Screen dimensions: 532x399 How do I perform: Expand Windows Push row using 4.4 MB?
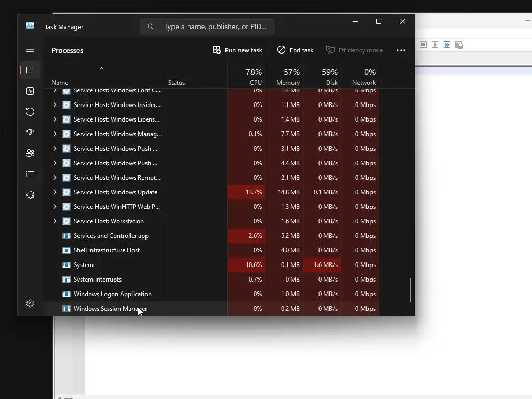[x=55, y=163]
